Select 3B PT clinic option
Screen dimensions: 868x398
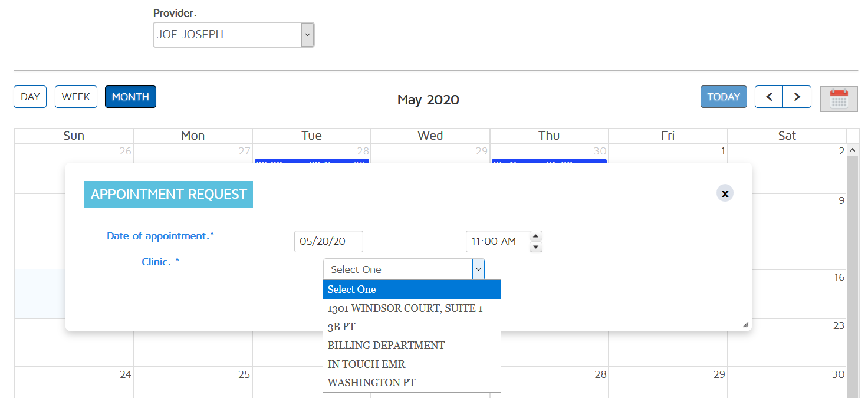coord(342,327)
